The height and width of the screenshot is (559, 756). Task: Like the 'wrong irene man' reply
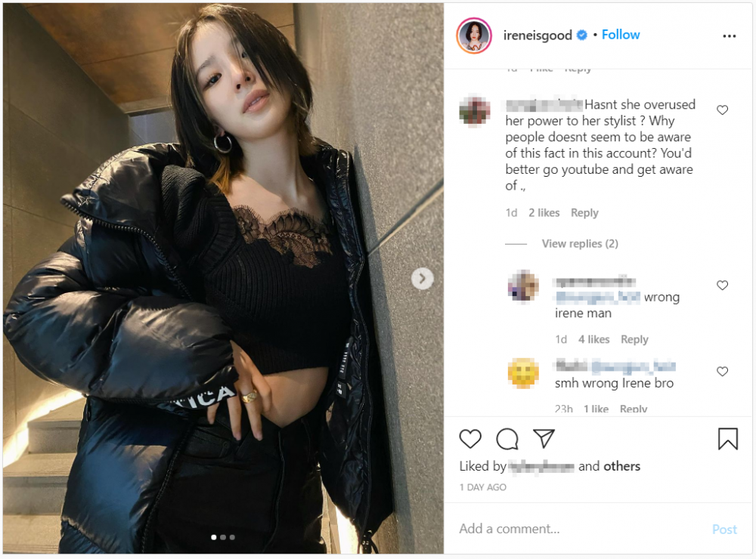pos(722,286)
